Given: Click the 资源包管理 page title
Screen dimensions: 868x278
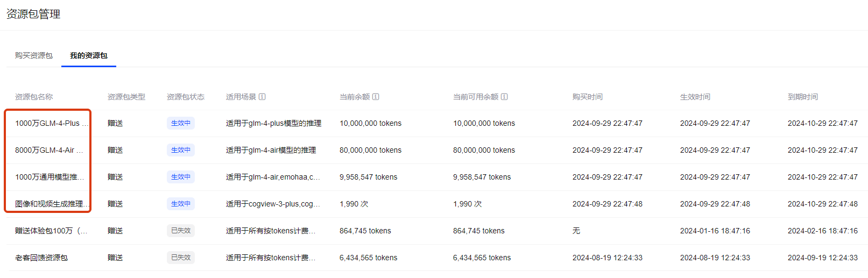Looking at the screenshot, I should pyautogui.click(x=33, y=14).
